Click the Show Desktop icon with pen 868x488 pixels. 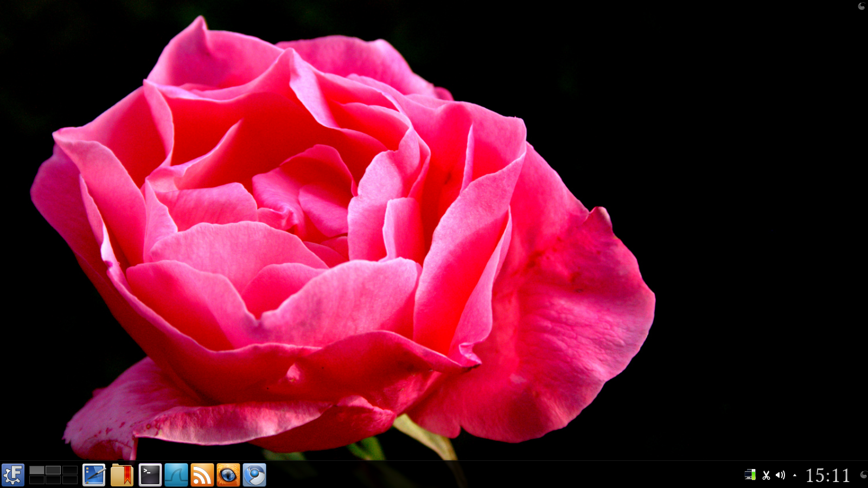pos(94,475)
